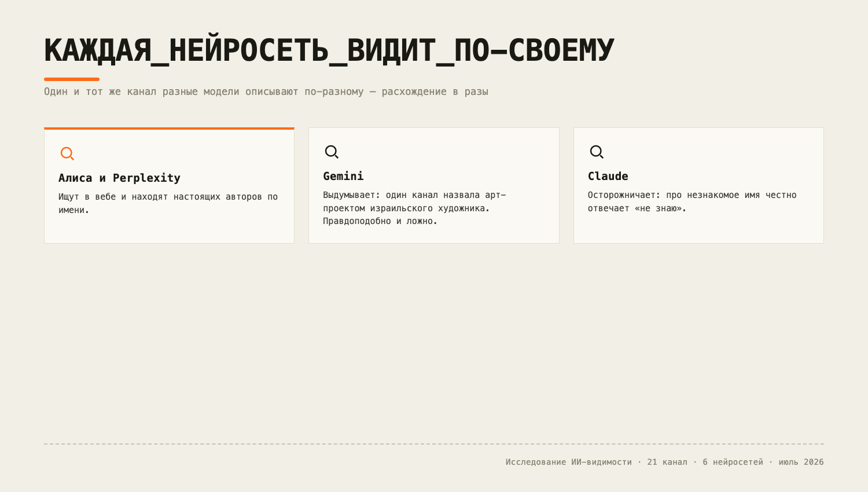Screen dimensions: 868x492
Task: Click the description Ищут в вебе и находят
Action: coord(168,203)
